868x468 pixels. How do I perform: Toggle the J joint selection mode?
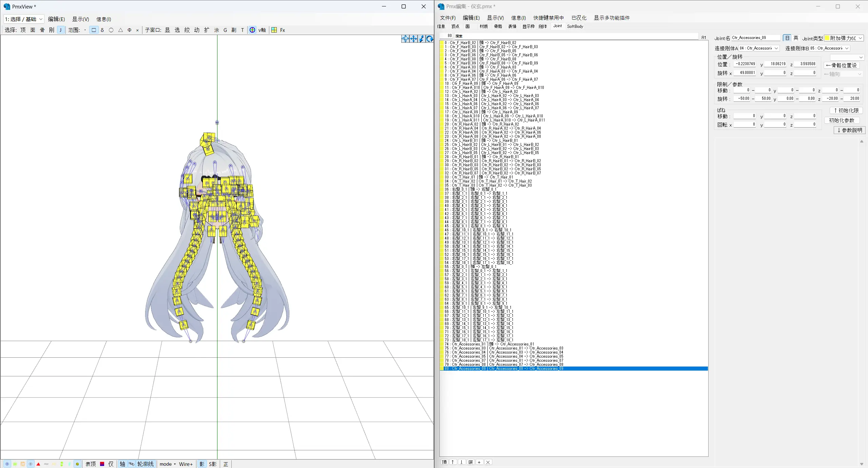click(x=61, y=30)
